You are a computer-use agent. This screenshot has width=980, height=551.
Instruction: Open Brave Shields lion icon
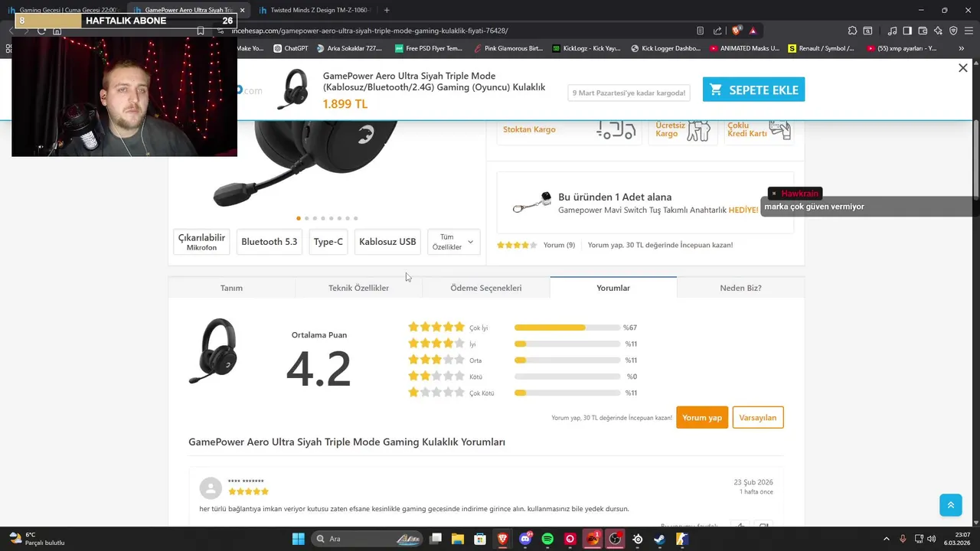point(737,31)
